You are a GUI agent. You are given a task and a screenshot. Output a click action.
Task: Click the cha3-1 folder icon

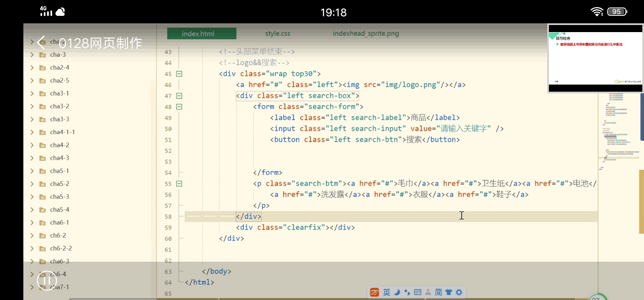[x=42, y=93]
